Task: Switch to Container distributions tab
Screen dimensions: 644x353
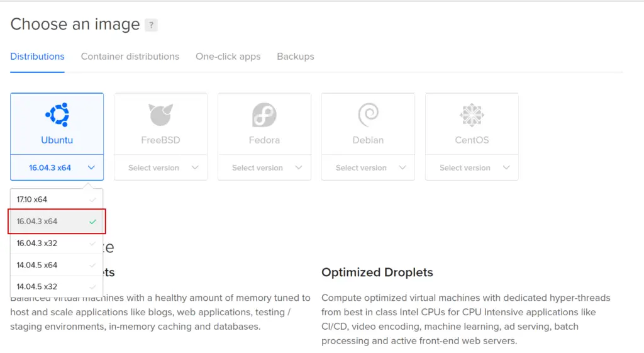Action: point(130,56)
